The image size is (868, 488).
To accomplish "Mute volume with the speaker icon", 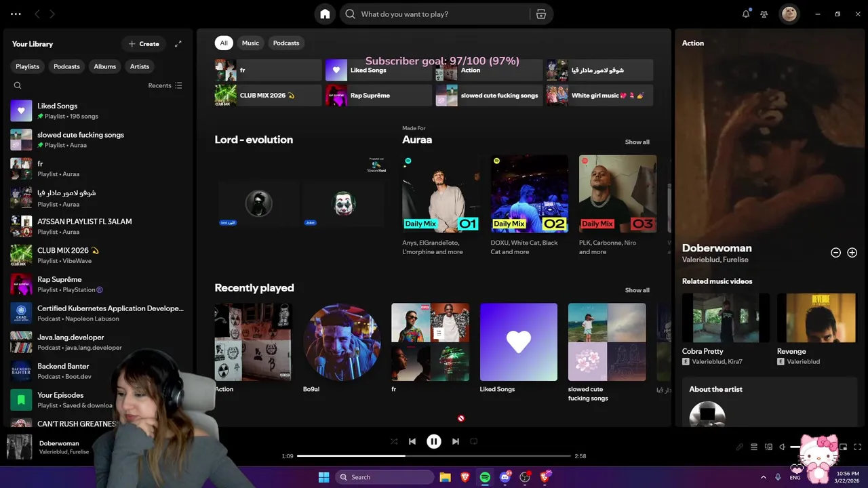I will click(783, 447).
